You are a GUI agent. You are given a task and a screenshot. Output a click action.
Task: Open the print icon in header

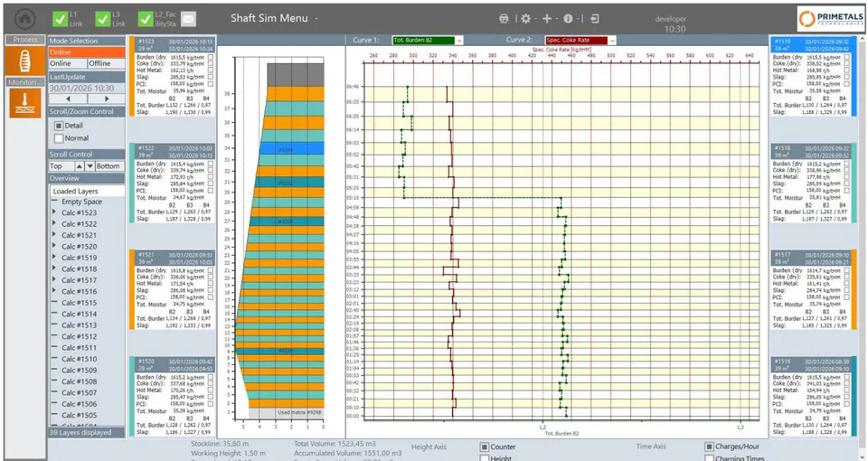tap(504, 19)
